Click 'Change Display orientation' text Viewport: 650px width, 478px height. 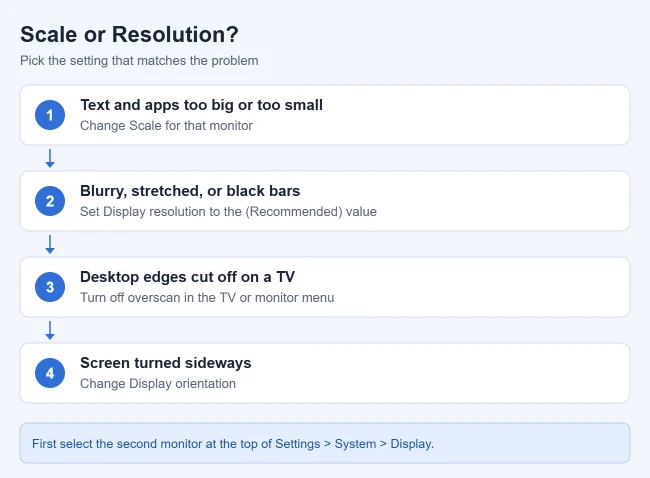[x=158, y=383]
